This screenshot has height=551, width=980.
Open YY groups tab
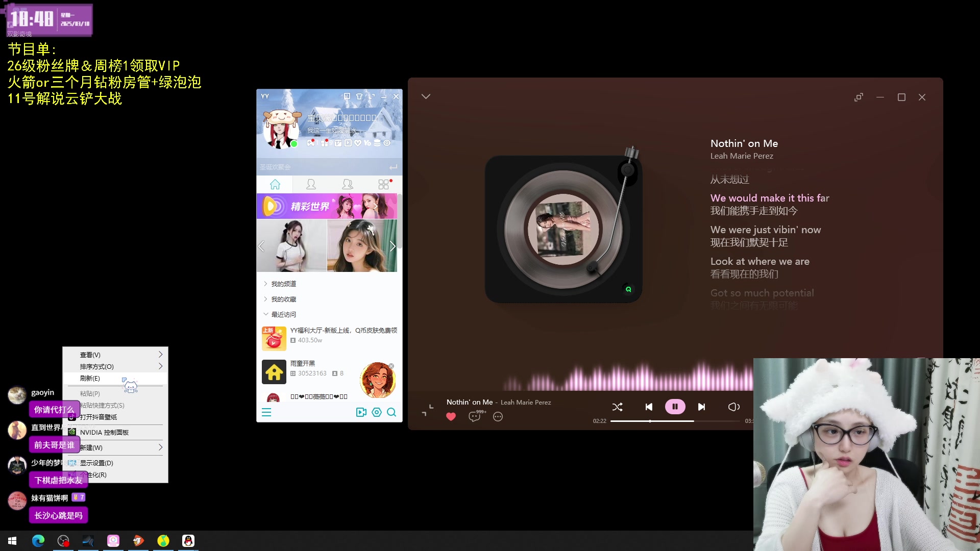(x=348, y=184)
